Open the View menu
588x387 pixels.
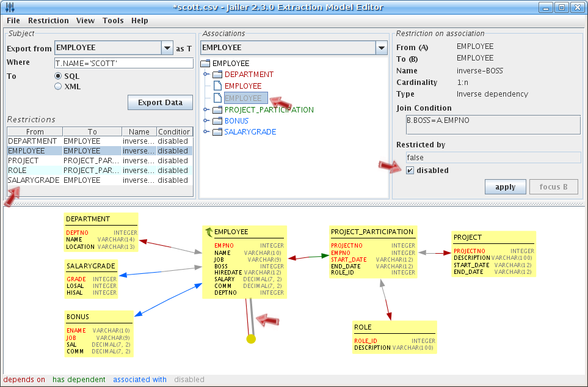pyautogui.click(x=85, y=21)
